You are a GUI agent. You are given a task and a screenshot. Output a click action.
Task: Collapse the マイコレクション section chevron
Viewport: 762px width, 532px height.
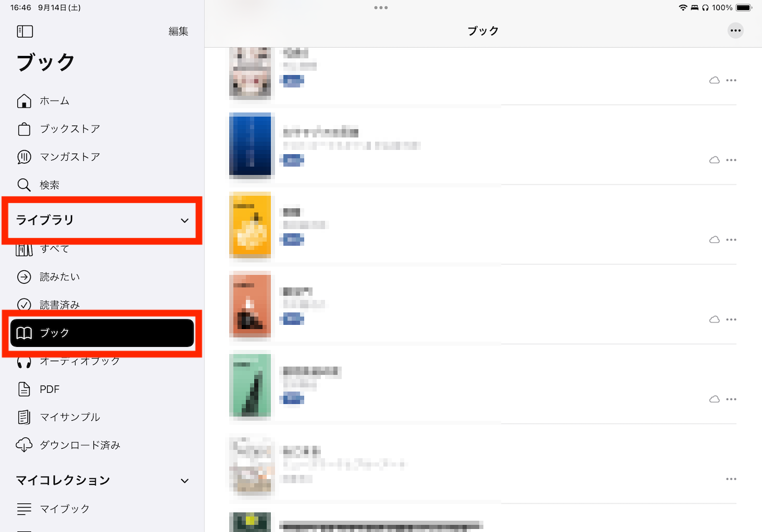pyautogui.click(x=185, y=481)
